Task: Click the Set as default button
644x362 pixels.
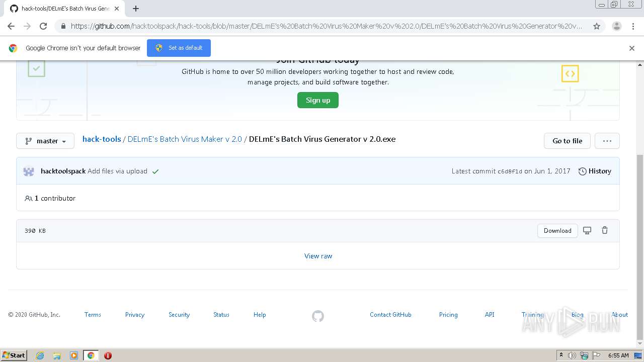Action: pyautogui.click(x=179, y=48)
